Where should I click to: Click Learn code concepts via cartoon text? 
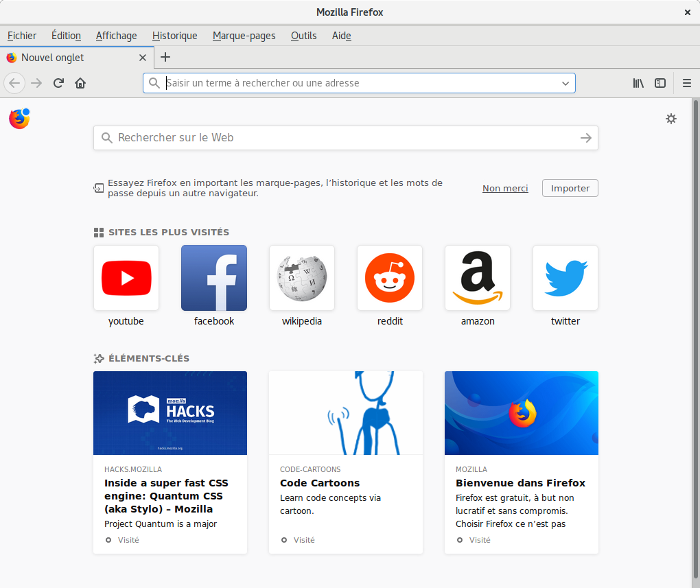[x=330, y=504]
